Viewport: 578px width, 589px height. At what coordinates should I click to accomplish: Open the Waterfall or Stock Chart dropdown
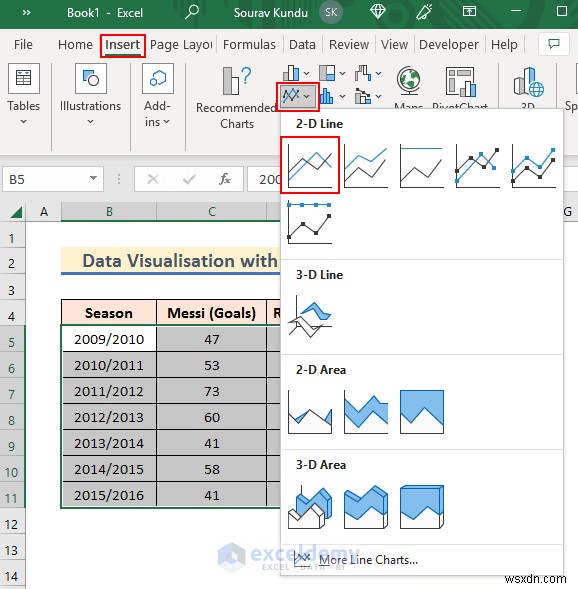pos(368,73)
